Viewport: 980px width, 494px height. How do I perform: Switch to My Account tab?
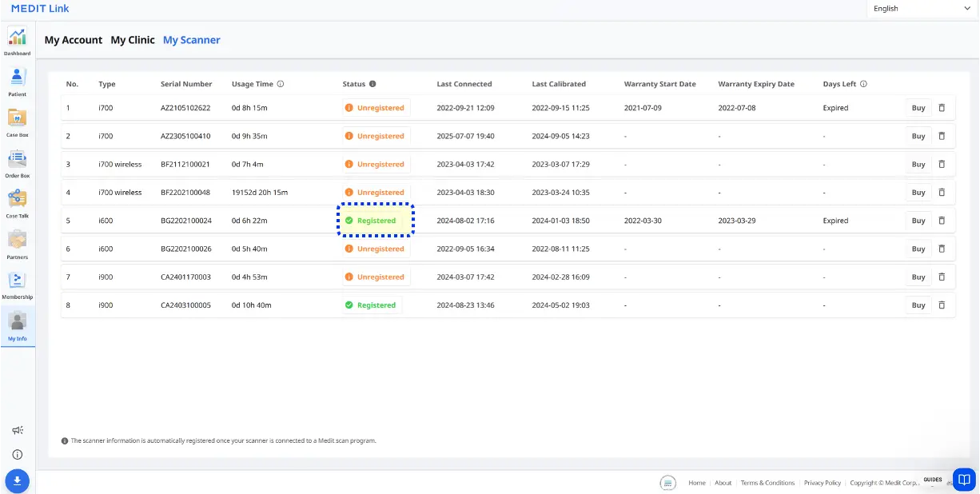tap(74, 40)
